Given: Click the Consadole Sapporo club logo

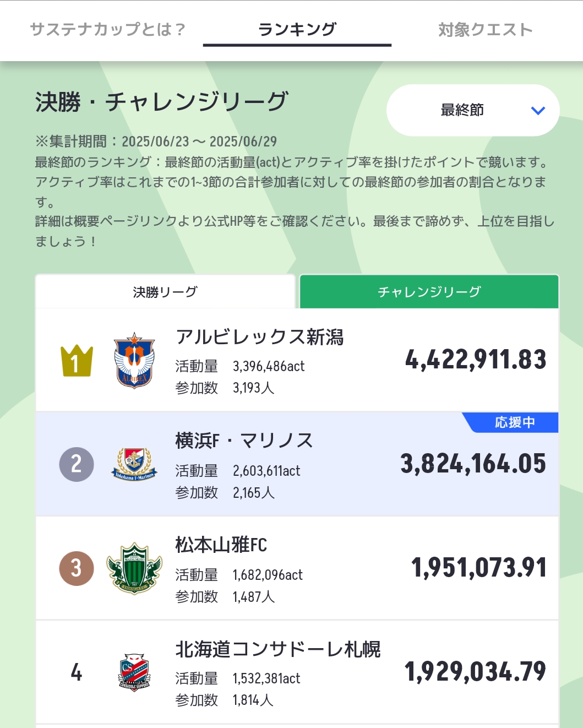Looking at the screenshot, I should pos(134,672).
